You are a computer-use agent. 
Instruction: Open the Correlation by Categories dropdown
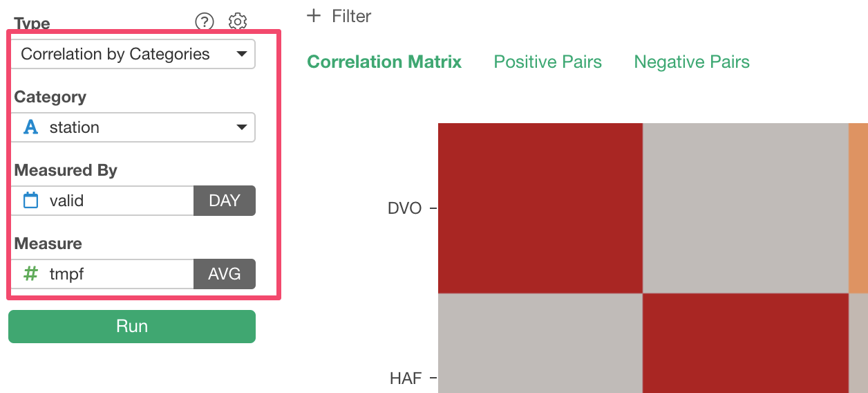133,54
